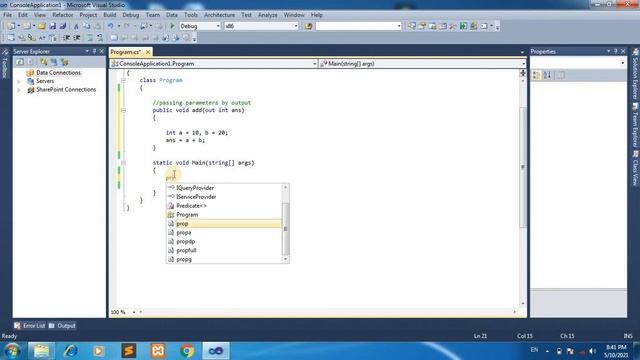Viewport: 640px width, 360px height.
Task: Click the Uncomment selected lines icon
Action: tap(100, 38)
